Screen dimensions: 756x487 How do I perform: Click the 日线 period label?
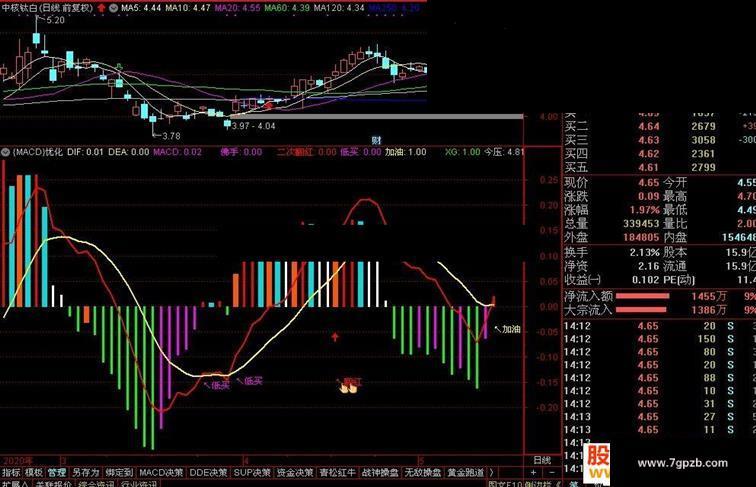click(542, 460)
